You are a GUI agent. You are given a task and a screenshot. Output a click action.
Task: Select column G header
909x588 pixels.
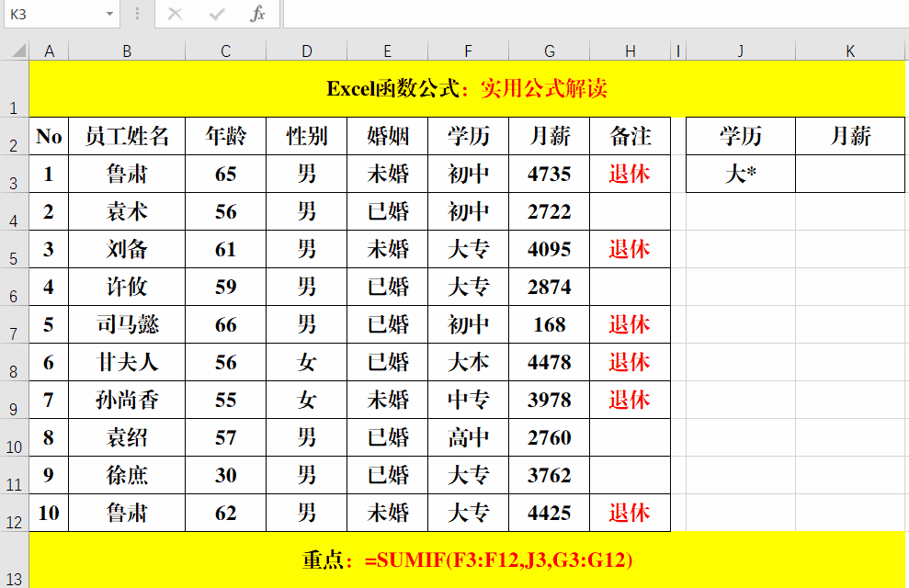pos(549,51)
